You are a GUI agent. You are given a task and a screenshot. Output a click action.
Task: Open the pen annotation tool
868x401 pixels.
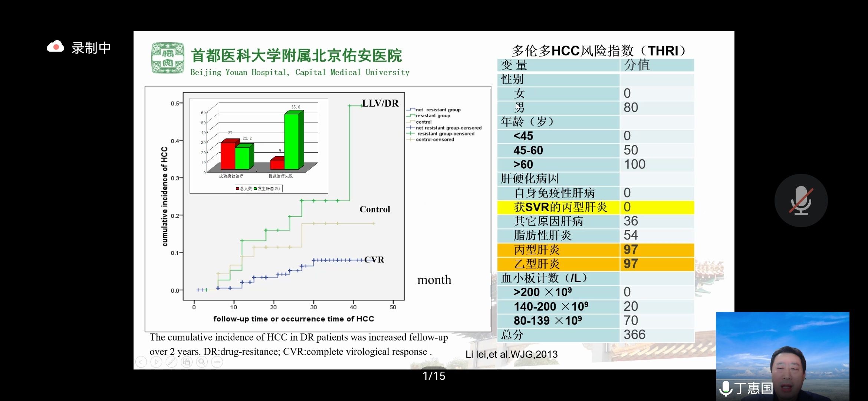(171, 362)
